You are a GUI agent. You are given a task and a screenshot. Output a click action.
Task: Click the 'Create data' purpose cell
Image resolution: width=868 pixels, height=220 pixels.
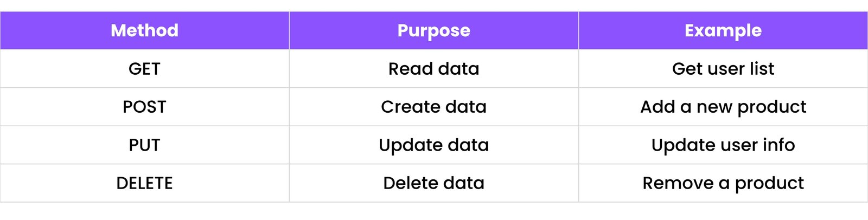click(433, 107)
